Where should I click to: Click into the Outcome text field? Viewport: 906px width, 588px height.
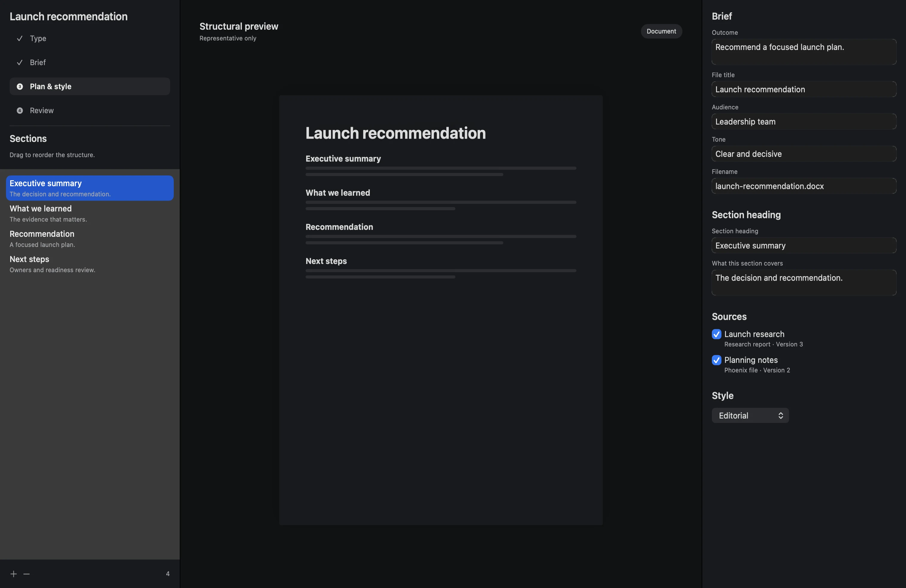[804, 52]
